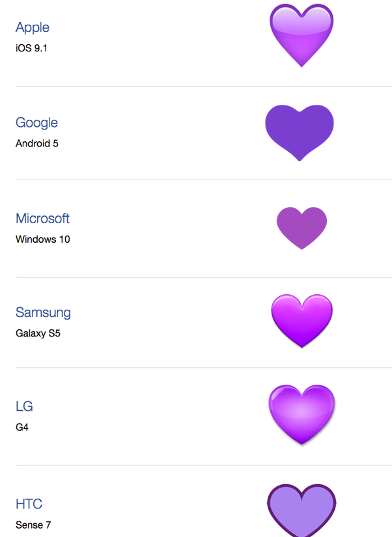Open the Google vendor link
Viewport: 392px width, 537px height.
(36, 123)
